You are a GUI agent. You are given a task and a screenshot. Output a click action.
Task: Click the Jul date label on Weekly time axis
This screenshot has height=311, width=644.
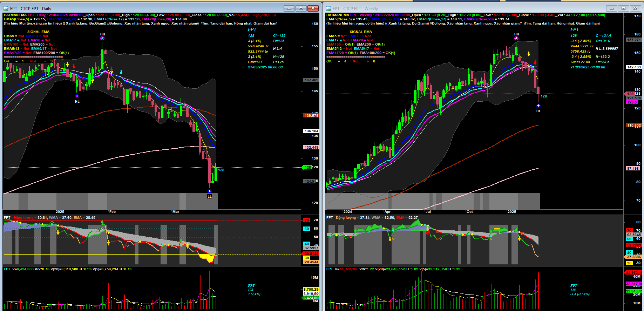click(x=428, y=211)
